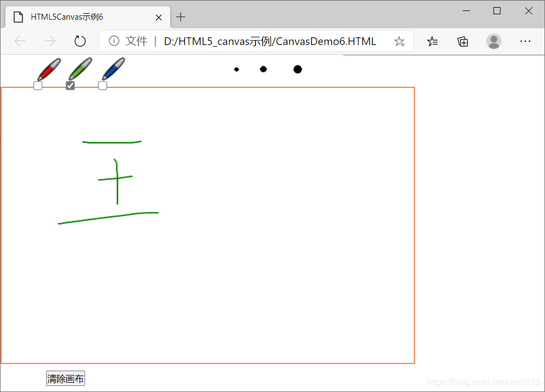Open the browser Collections panel
Screen dimensions: 545x392
[x=463, y=41]
